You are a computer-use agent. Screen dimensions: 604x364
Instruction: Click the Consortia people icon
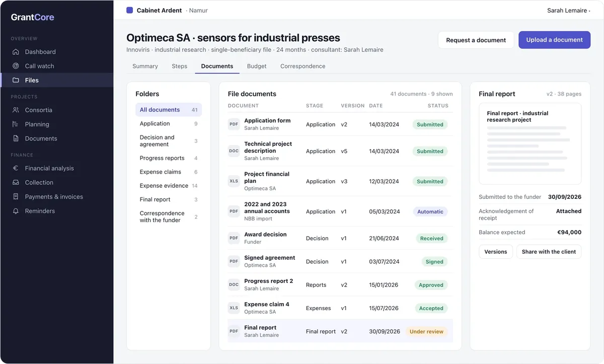[x=16, y=110]
